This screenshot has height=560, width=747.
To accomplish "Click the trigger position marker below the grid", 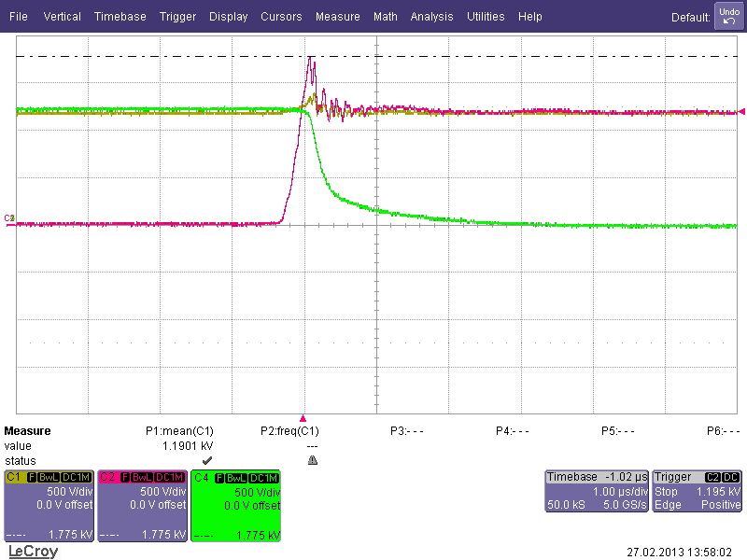I will [x=303, y=417].
